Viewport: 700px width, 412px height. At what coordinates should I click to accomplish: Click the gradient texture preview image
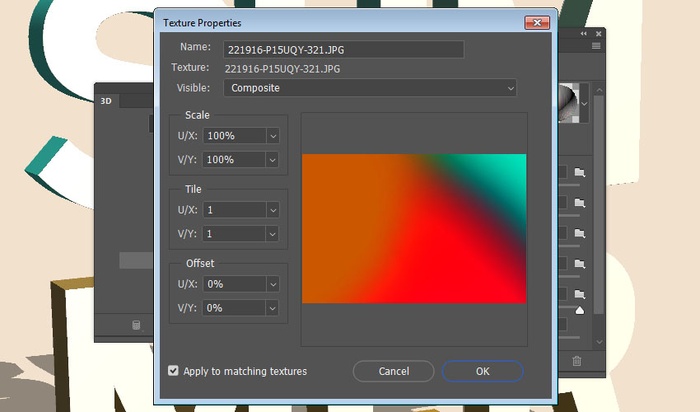(414, 229)
